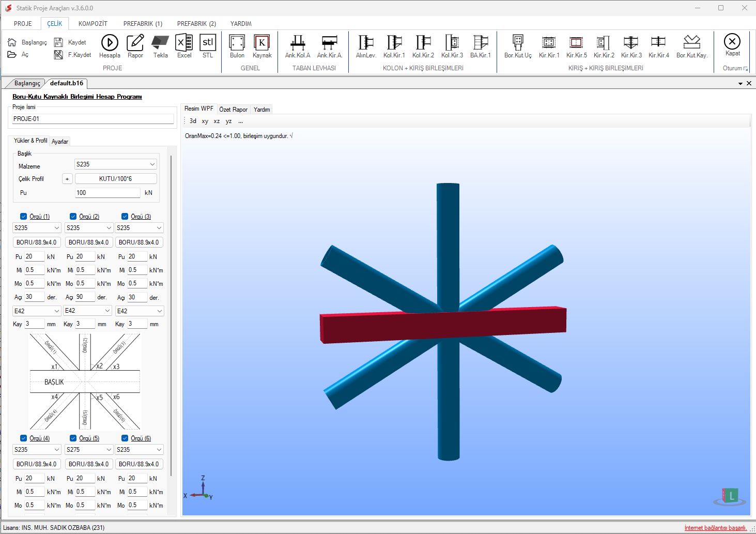
Task: Click the plus button beside Çelik Profil
Action: click(x=67, y=179)
